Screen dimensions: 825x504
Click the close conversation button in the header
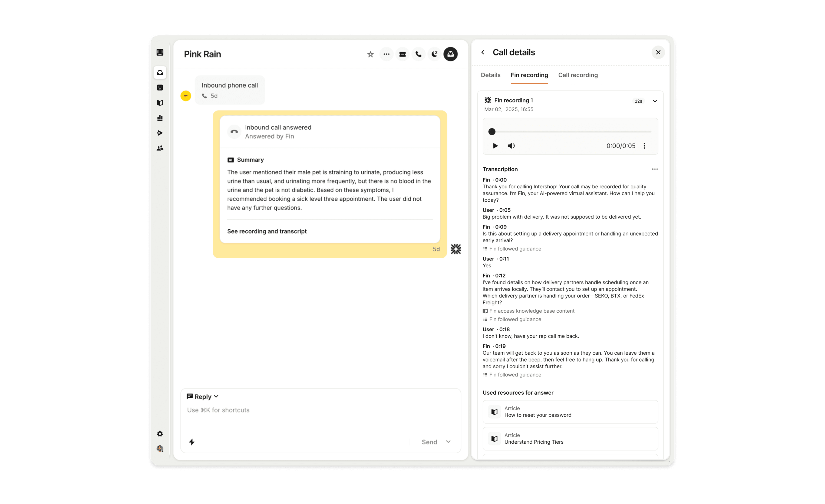(451, 54)
